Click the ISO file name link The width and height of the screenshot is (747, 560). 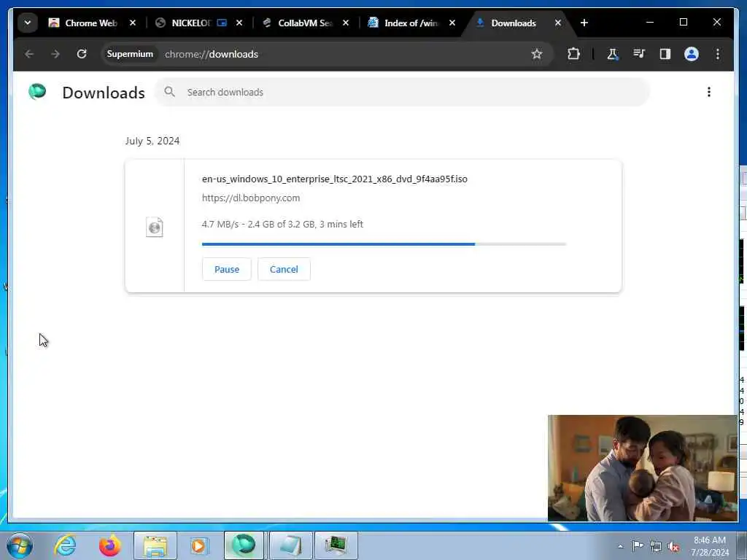pos(334,179)
